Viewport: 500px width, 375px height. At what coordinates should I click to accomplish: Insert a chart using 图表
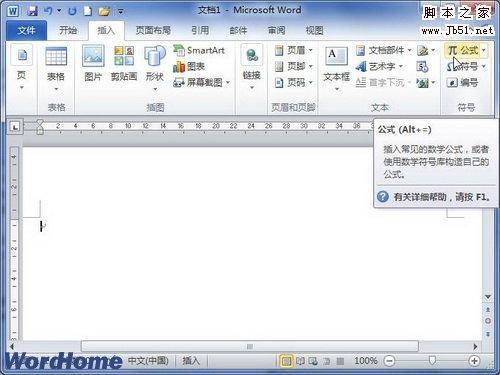189,66
